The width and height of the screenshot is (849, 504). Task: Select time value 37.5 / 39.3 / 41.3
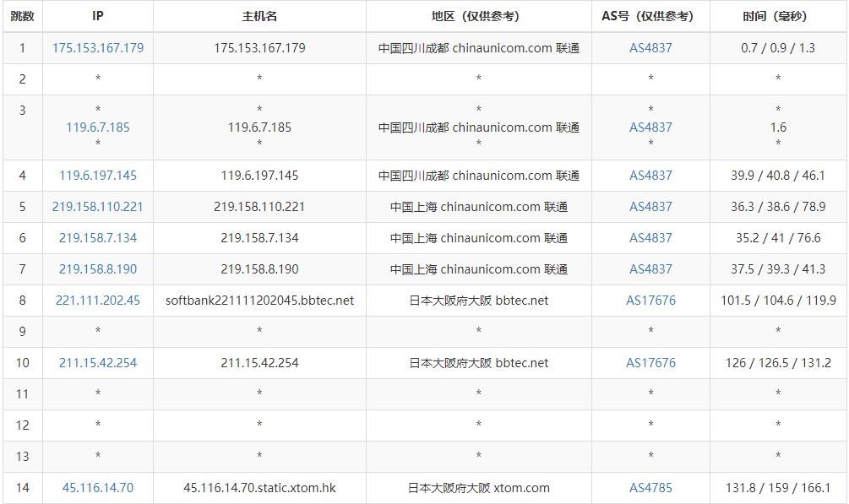point(778,269)
